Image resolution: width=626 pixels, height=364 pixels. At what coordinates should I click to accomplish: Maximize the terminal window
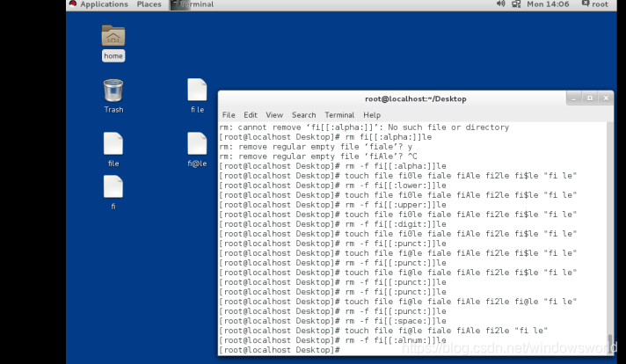(x=590, y=98)
